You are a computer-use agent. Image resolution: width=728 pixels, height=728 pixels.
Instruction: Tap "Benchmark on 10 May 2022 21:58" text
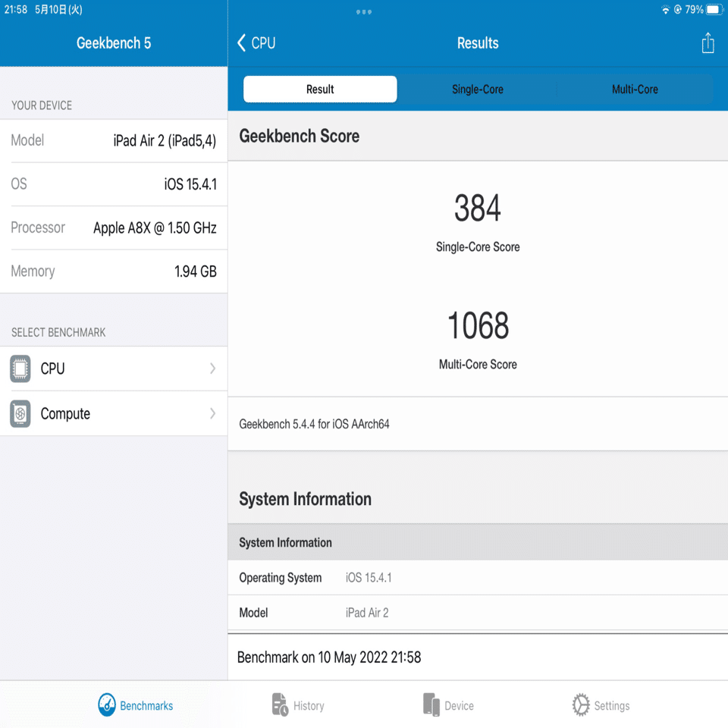coord(328,657)
